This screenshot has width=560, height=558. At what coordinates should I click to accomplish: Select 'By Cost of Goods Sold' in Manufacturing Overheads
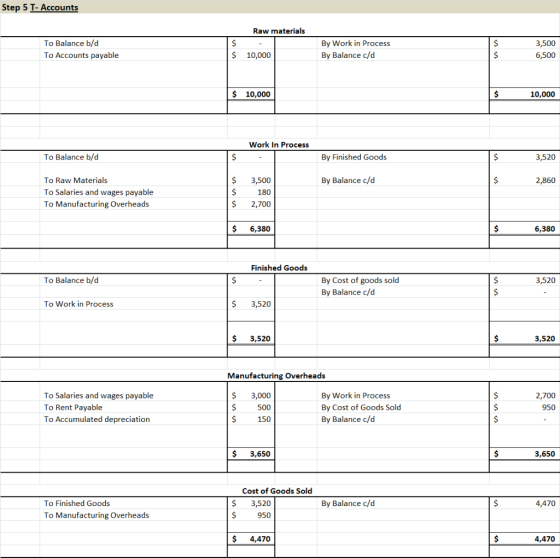pos(361,407)
